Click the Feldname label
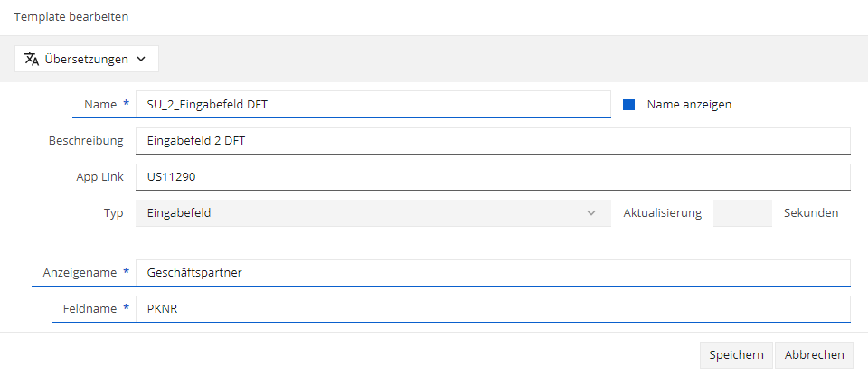The width and height of the screenshot is (868, 376). [x=87, y=308]
